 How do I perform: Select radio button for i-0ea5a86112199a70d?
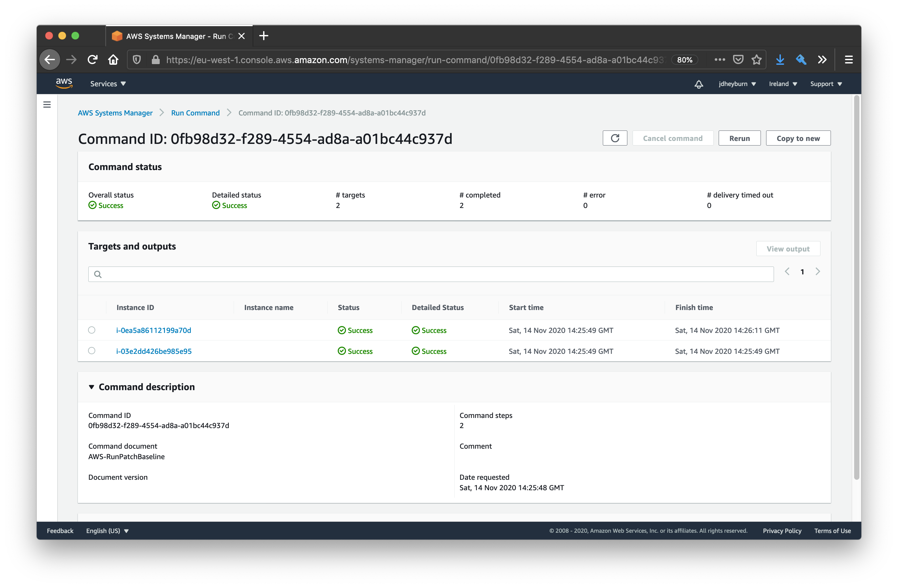coord(92,330)
